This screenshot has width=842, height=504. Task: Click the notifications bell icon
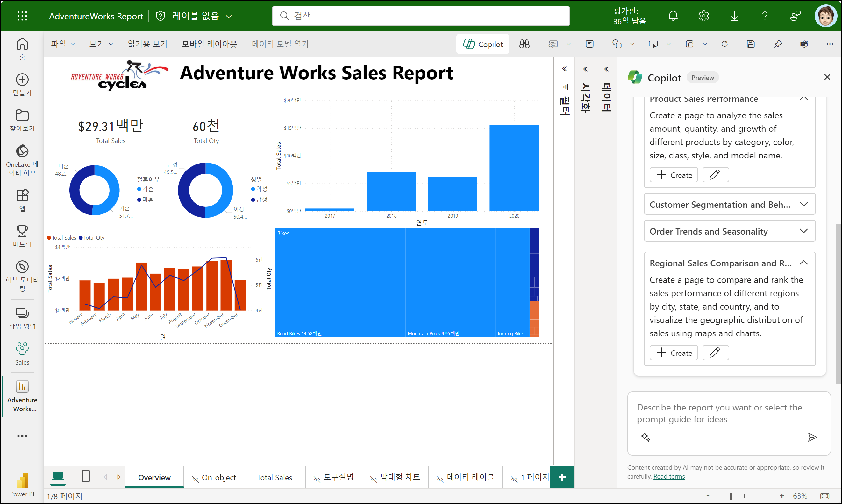point(673,16)
